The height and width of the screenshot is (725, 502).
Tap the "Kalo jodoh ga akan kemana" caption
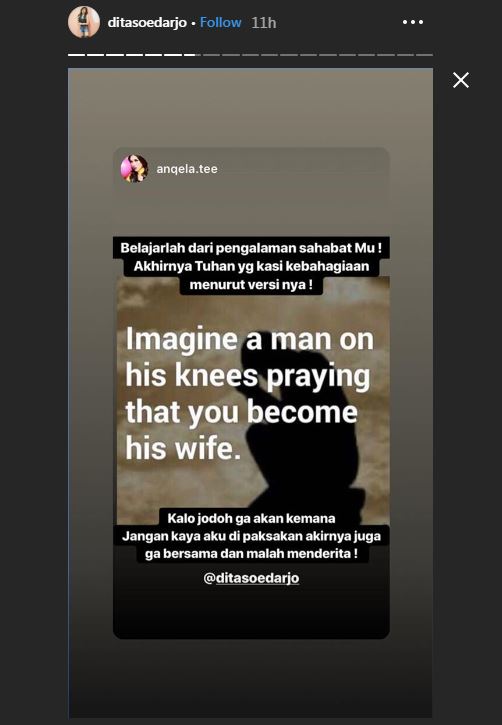[251, 518]
